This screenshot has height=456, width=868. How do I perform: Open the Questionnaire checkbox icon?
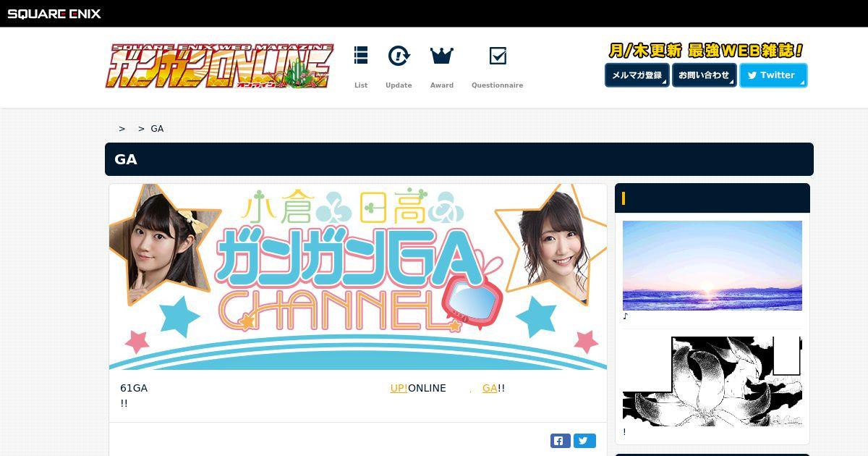click(x=498, y=56)
